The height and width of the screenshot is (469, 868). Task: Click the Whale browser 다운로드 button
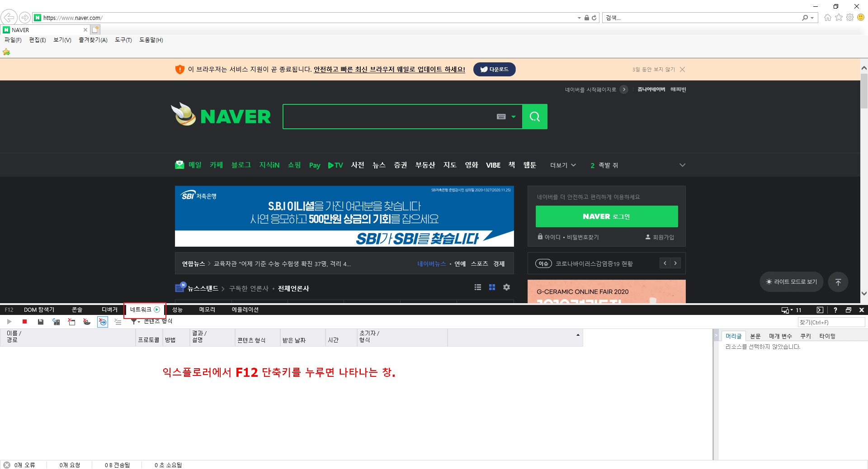pos(494,69)
